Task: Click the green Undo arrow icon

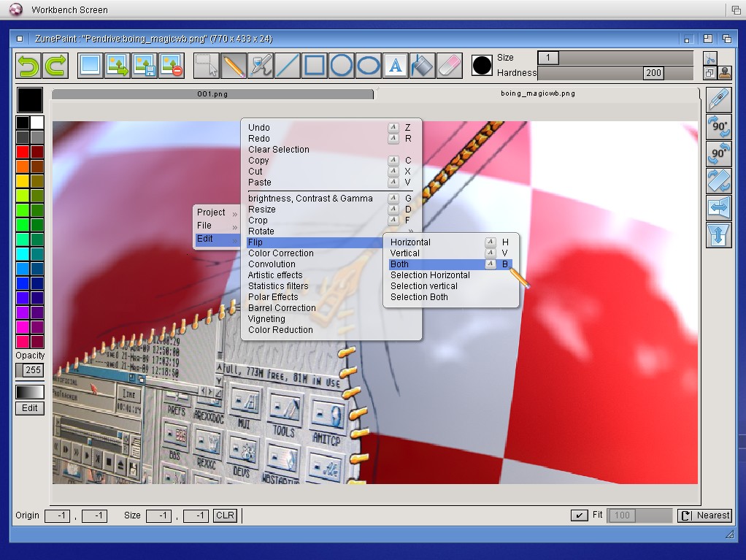Action: click(28, 66)
